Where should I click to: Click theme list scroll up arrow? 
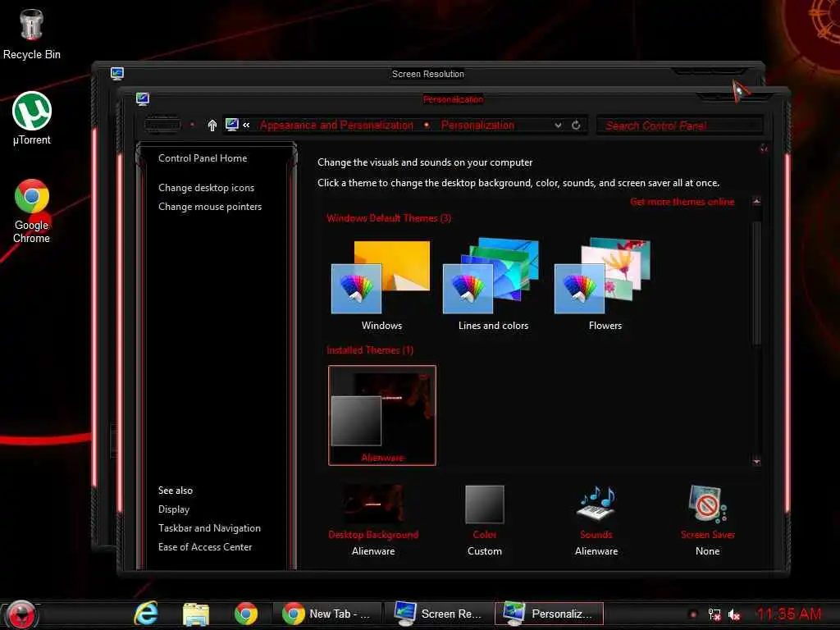pos(756,202)
